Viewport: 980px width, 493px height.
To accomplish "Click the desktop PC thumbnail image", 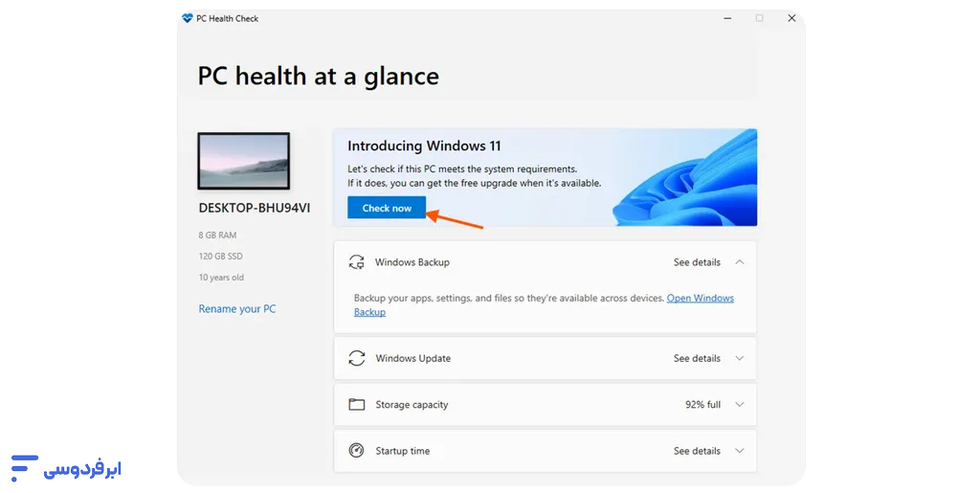I will (244, 161).
